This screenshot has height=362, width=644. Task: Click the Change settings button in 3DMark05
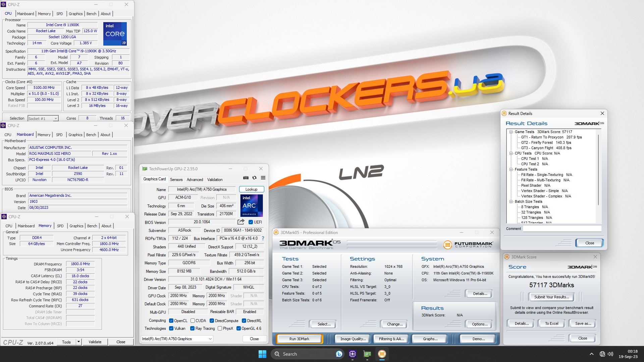pos(395,324)
